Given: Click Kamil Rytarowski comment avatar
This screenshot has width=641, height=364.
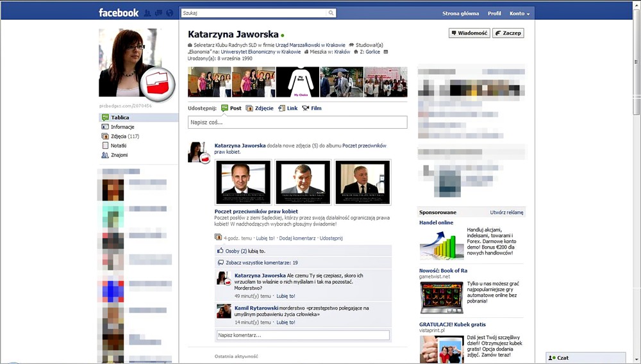Looking at the screenshot, I should tap(224, 311).
